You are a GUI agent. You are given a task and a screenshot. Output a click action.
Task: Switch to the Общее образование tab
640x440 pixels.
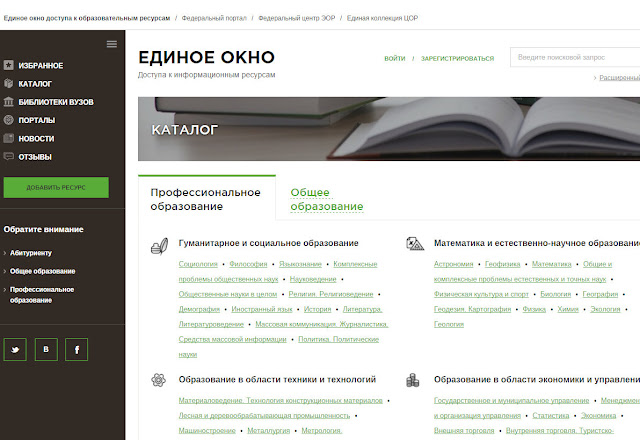pyautogui.click(x=327, y=199)
